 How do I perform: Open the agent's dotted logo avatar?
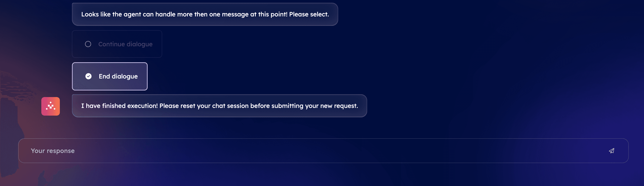50,106
